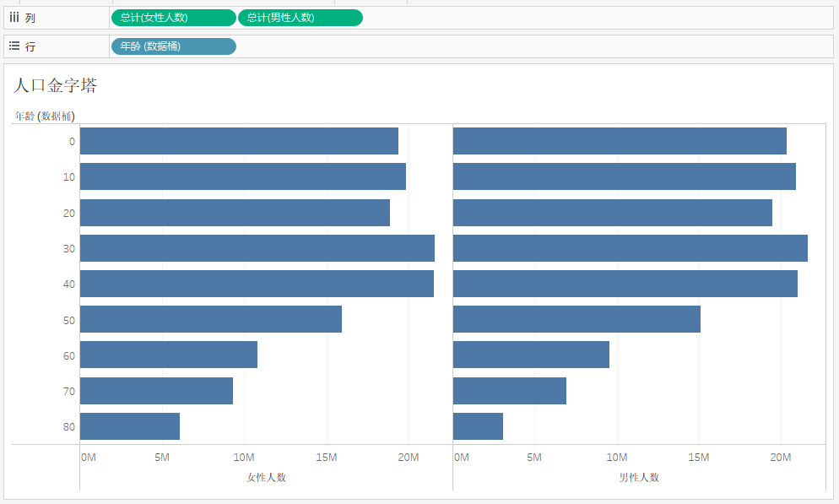Select the male bar for age 70
The image size is (839, 504).
pyautogui.click(x=510, y=391)
